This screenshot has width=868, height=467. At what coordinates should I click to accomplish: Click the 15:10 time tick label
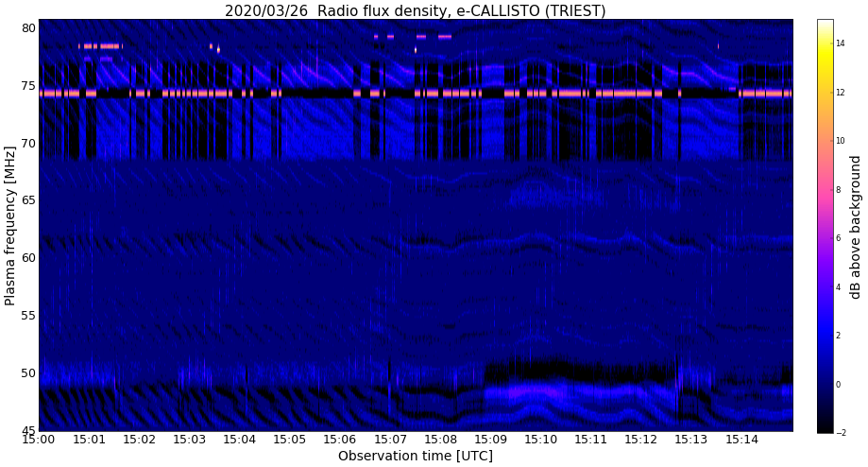coord(541,440)
